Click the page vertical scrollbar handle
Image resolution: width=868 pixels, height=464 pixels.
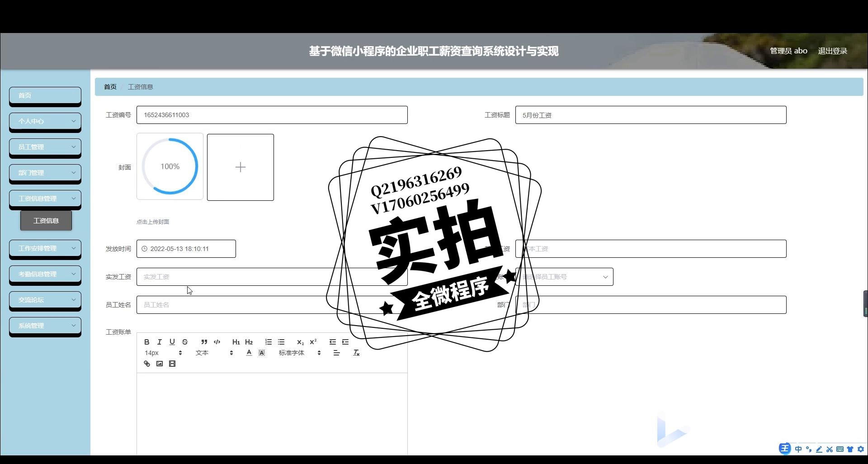(x=865, y=303)
